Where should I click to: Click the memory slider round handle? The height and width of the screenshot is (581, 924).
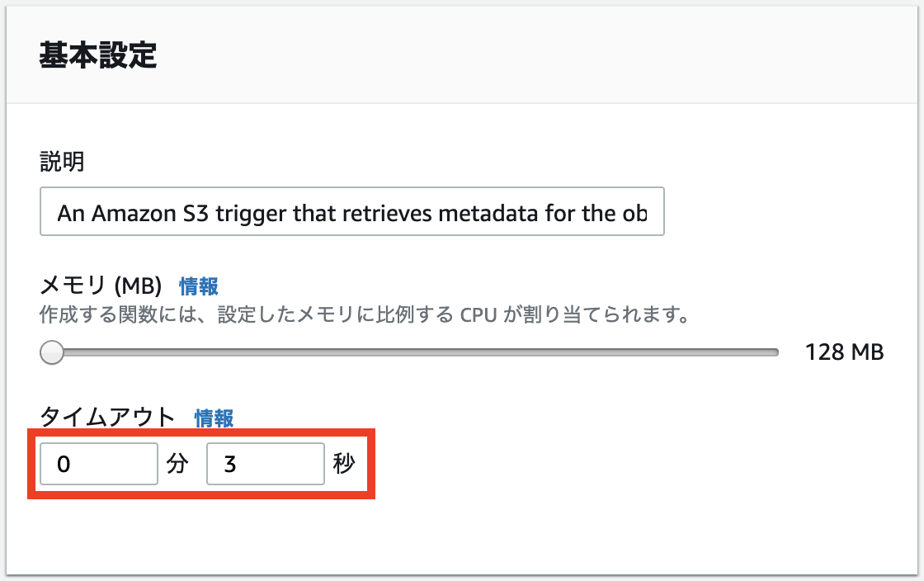(x=52, y=352)
